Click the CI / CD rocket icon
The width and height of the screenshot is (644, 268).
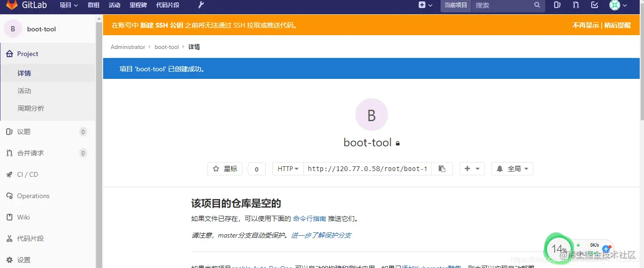coord(9,174)
